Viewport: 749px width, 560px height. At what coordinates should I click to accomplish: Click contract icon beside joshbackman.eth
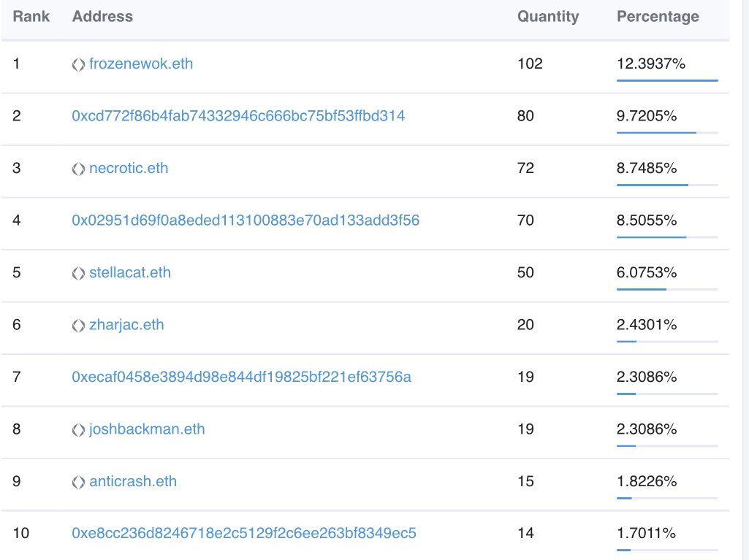pos(78,430)
